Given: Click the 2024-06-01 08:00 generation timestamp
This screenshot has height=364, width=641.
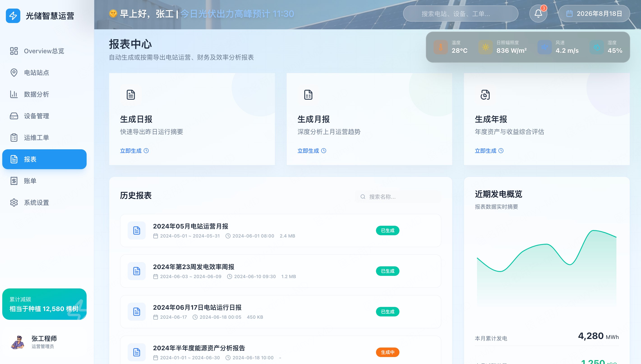Looking at the screenshot, I should click(x=253, y=236).
